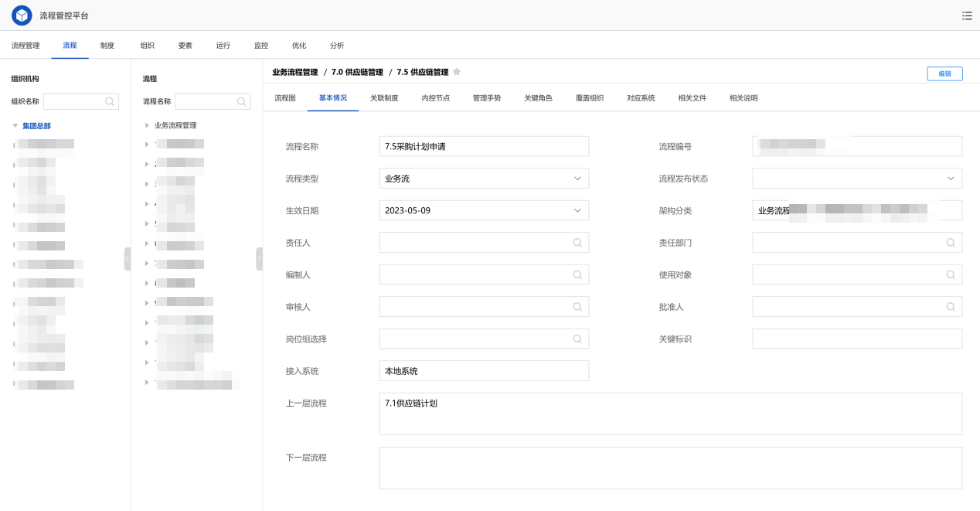The width and height of the screenshot is (980, 511).
Task: Click the search icon in 岗位组选择 field
Action: pos(577,339)
